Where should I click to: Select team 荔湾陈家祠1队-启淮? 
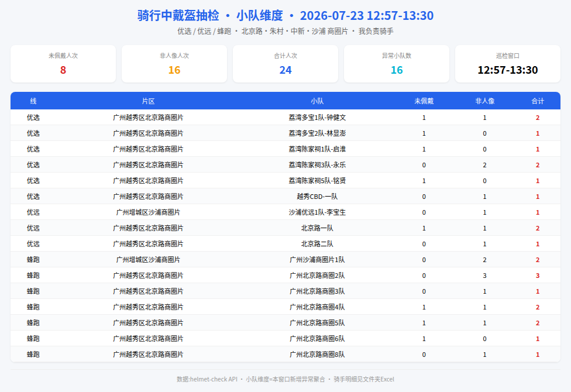coord(317,149)
